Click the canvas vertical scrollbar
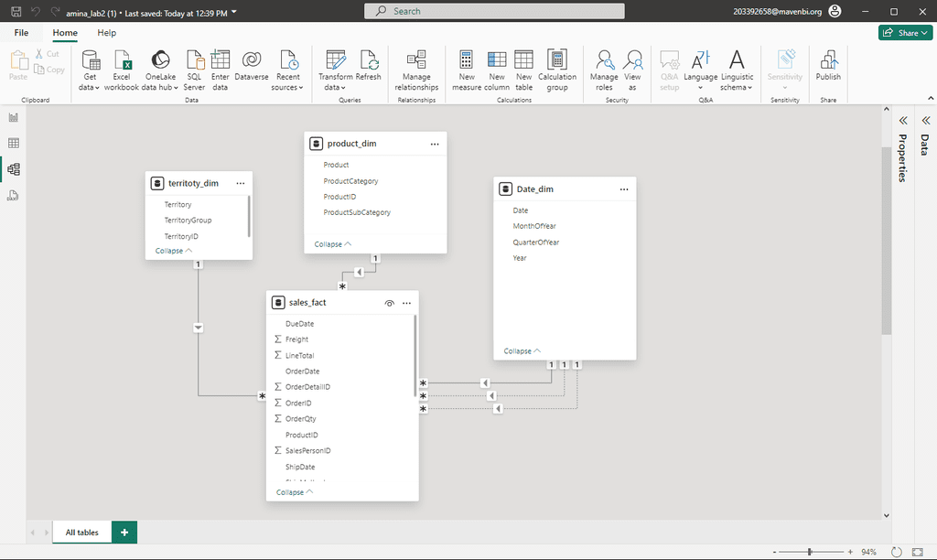Viewport: 937px width, 560px height. coord(886,241)
